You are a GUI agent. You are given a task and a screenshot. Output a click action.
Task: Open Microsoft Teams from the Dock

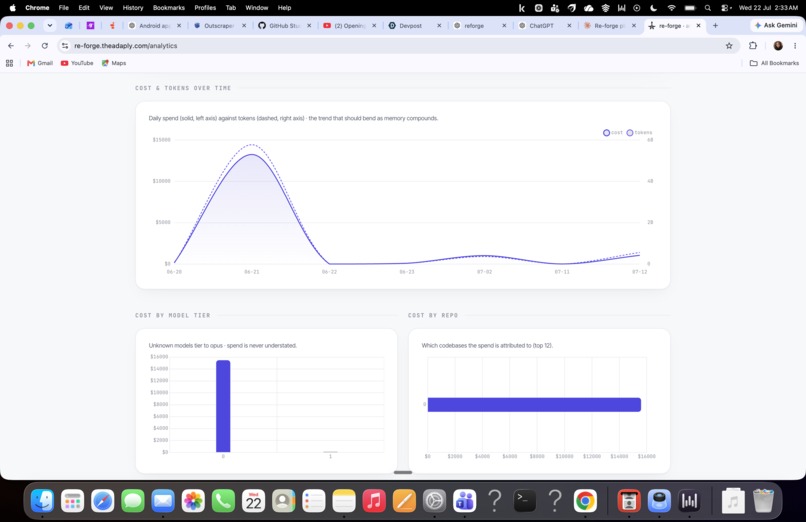point(465,500)
